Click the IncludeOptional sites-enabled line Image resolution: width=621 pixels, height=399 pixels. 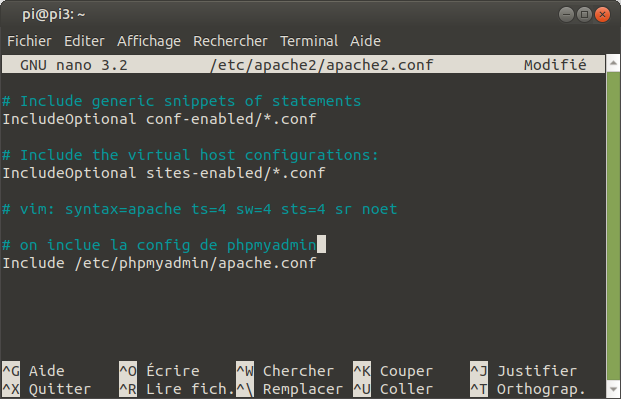click(164, 173)
